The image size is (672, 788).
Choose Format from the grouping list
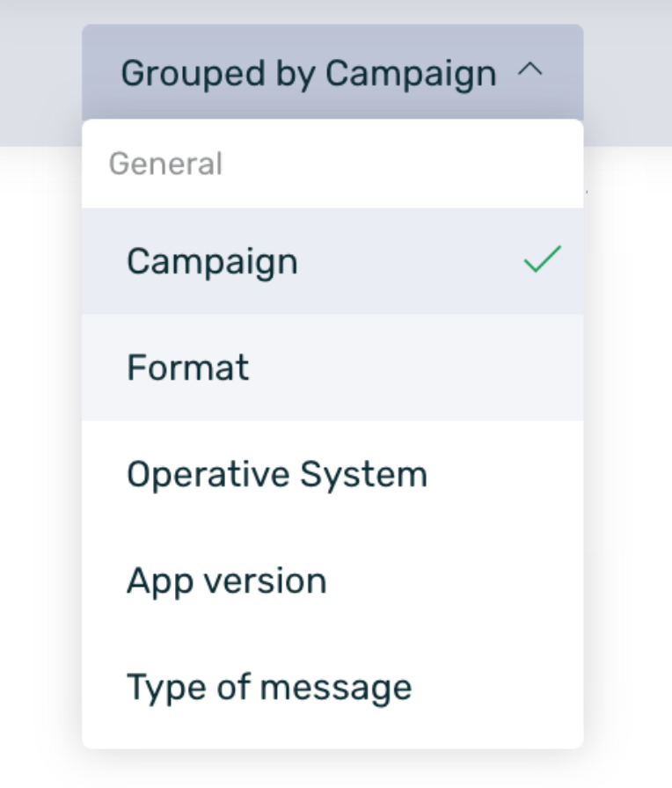(x=187, y=367)
